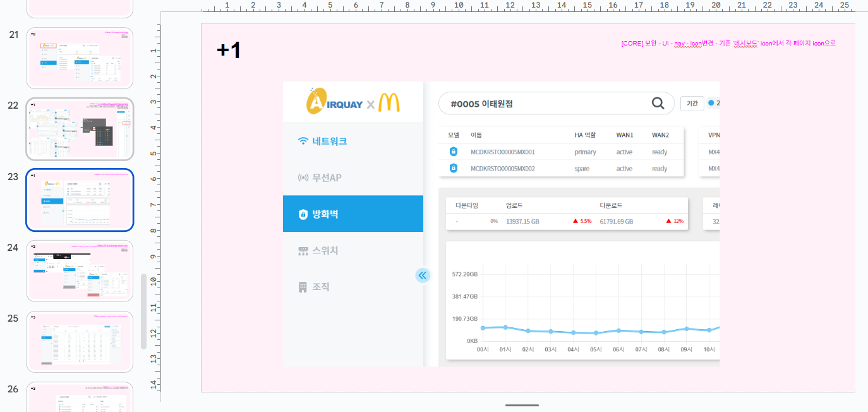Viewport: 868px width, 412px height.
Task: Click the 'active' cell in MX002 row
Action: [x=624, y=169]
